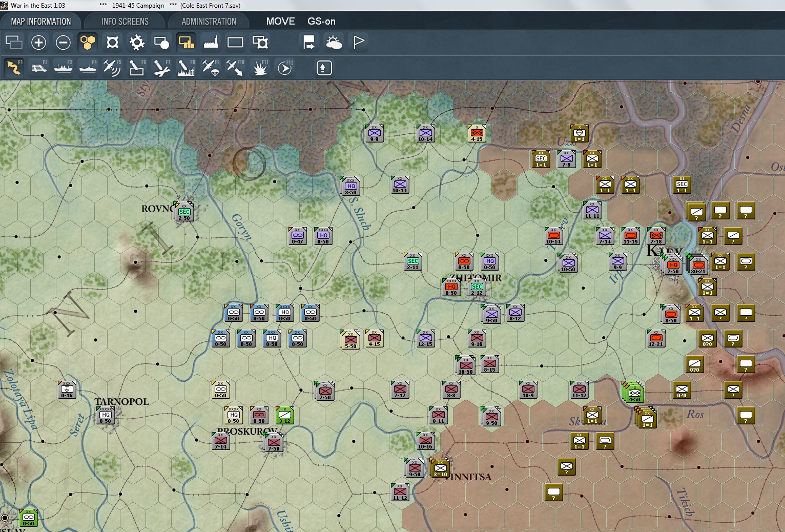The width and height of the screenshot is (785, 532).
Task: Toggle the rectangle-with-circle map icon
Action: pyautogui.click(x=161, y=42)
